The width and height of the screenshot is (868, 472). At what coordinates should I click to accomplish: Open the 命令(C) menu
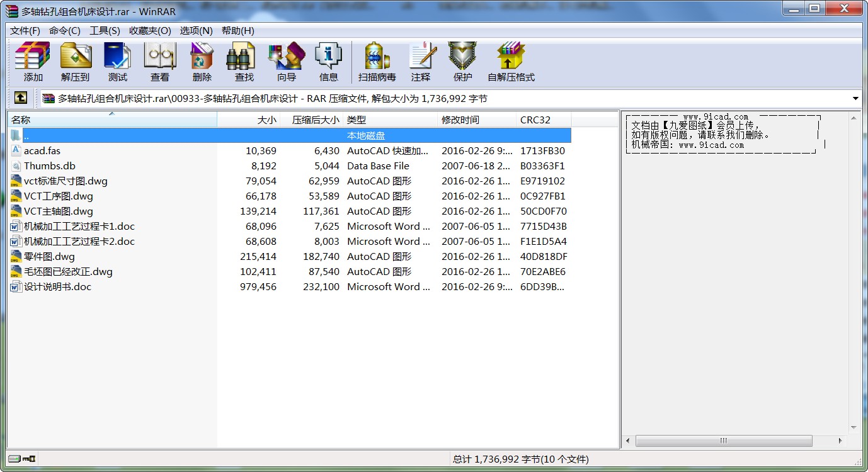(65, 31)
